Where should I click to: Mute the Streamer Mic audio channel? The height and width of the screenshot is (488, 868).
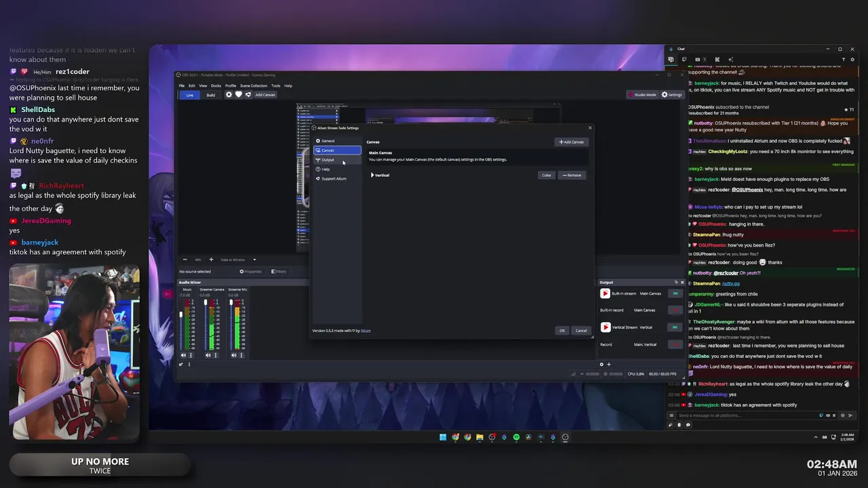pyautogui.click(x=233, y=355)
